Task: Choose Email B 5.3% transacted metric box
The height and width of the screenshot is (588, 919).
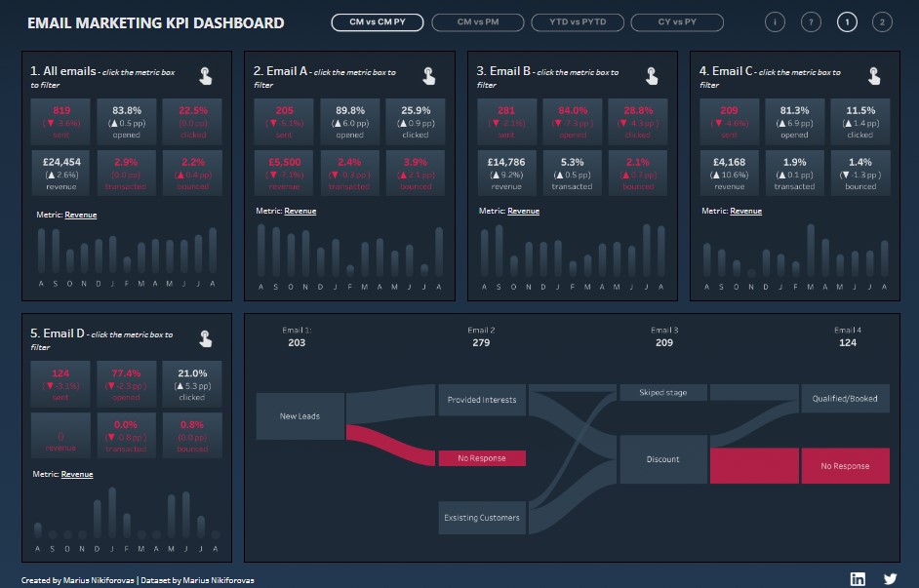Action: [573, 174]
